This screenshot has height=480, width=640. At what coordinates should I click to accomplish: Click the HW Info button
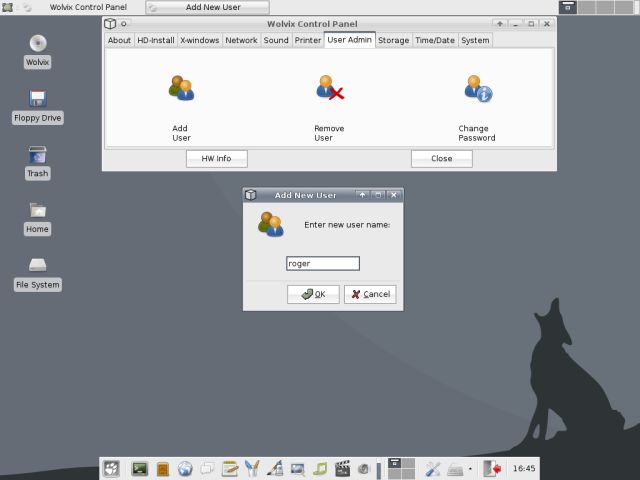point(217,158)
